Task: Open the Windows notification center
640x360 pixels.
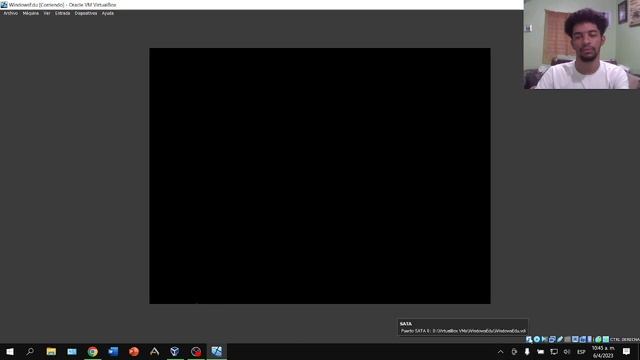Action: point(627,351)
